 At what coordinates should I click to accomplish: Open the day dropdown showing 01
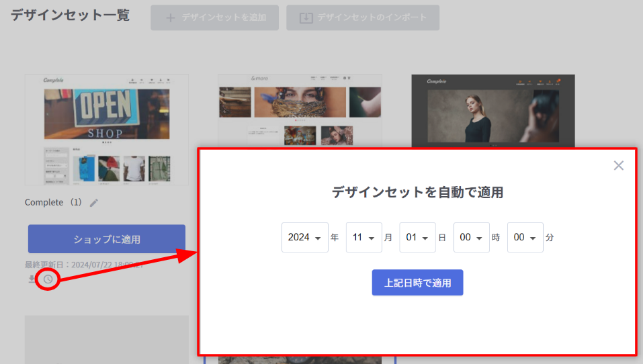[417, 237]
